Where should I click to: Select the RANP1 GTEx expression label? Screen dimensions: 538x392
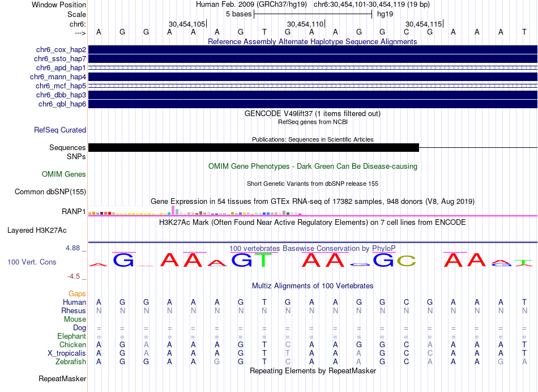tap(74, 211)
